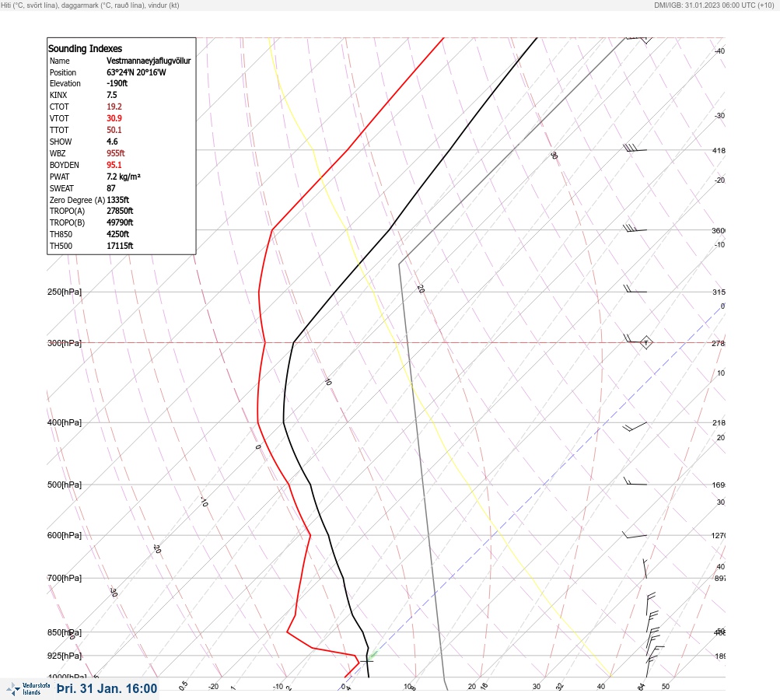This screenshot has height=700, width=780.
Task: Select the elevation value -190ft
Action: point(117,83)
